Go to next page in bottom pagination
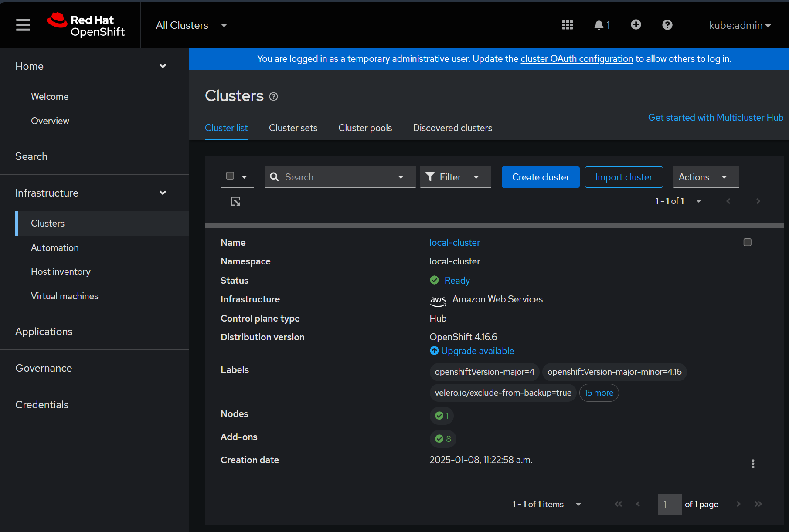789x532 pixels. (x=738, y=504)
